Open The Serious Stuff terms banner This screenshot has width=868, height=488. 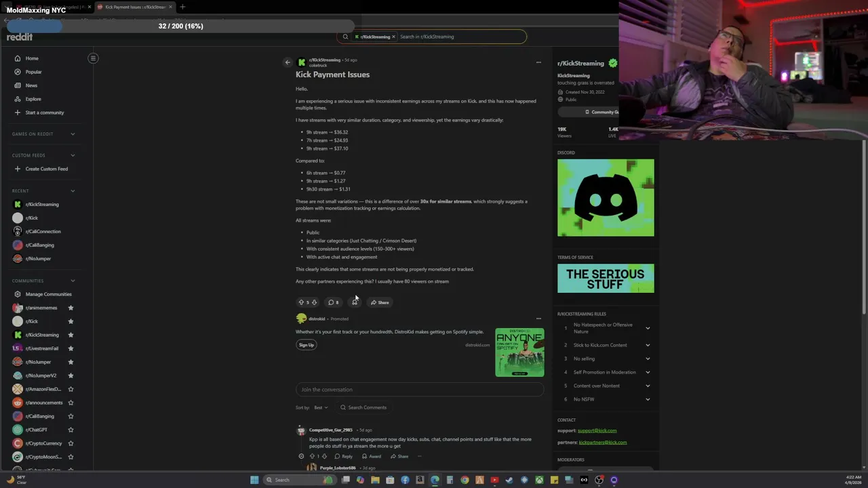[x=606, y=279]
